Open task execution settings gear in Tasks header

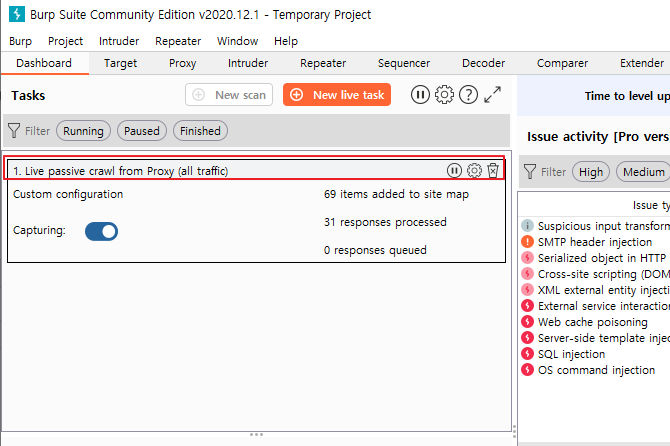[x=444, y=94]
